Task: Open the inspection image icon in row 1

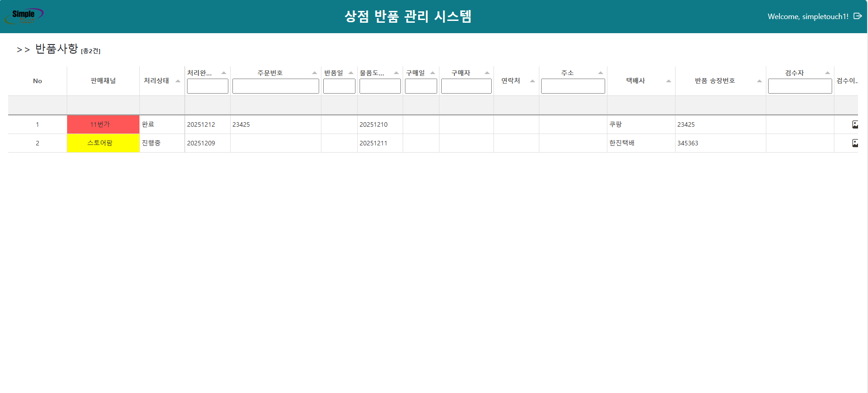Action: click(855, 124)
